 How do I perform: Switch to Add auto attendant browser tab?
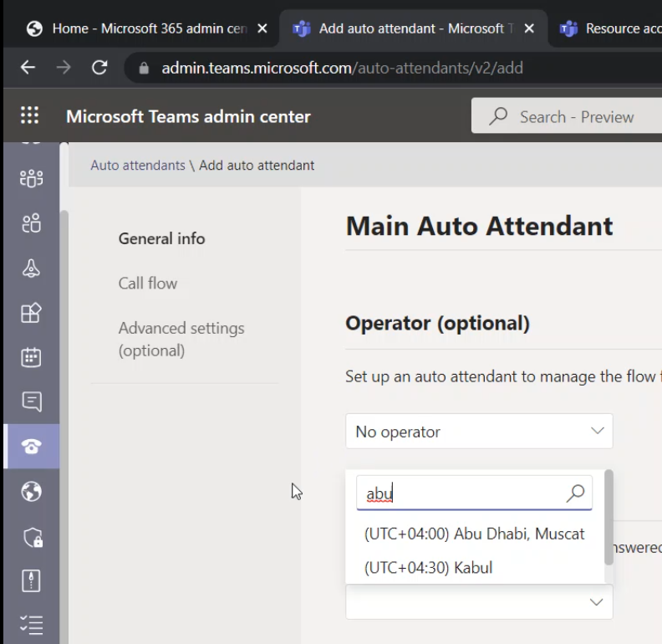pyautogui.click(x=414, y=28)
